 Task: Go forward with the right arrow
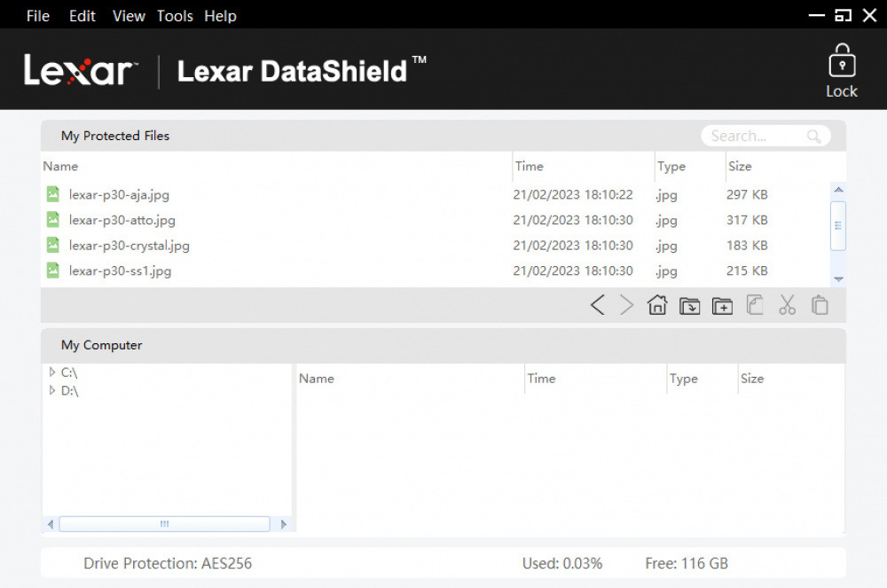tap(627, 305)
